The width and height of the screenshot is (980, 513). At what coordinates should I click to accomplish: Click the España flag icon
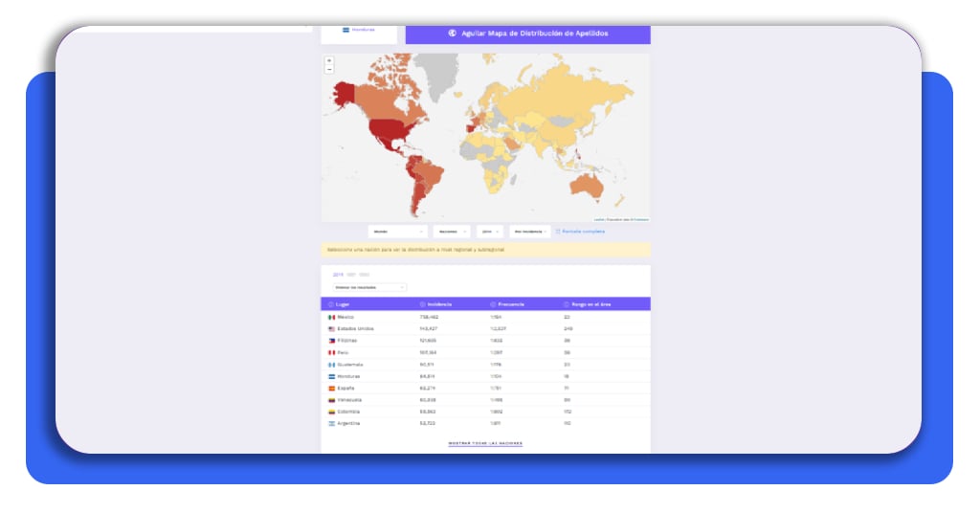pyautogui.click(x=332, y=388)
